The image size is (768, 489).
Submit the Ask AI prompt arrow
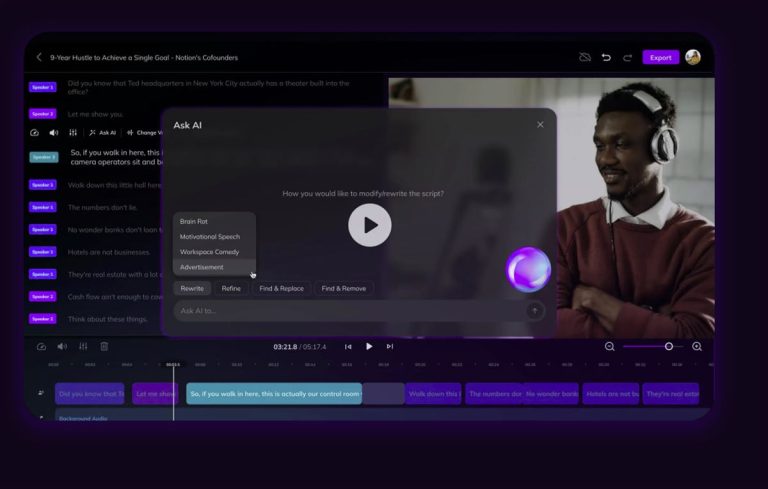pos(534,311)
